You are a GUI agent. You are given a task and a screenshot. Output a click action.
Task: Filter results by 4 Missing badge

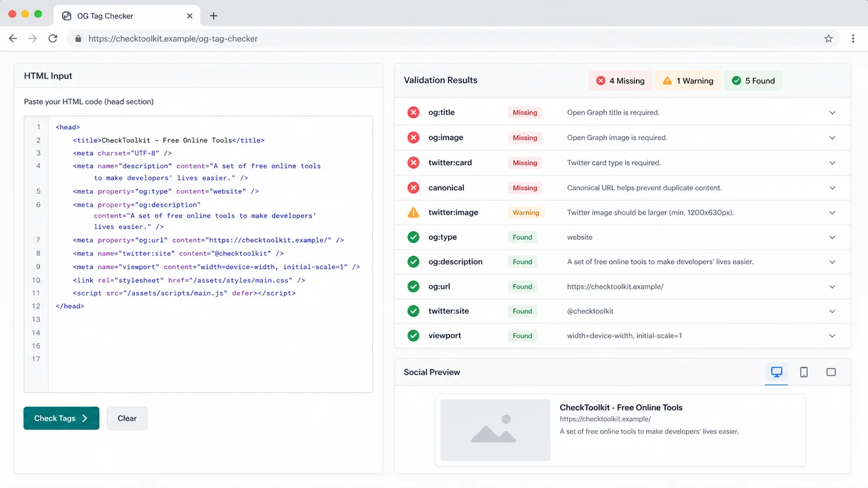[x=620, y=81]
